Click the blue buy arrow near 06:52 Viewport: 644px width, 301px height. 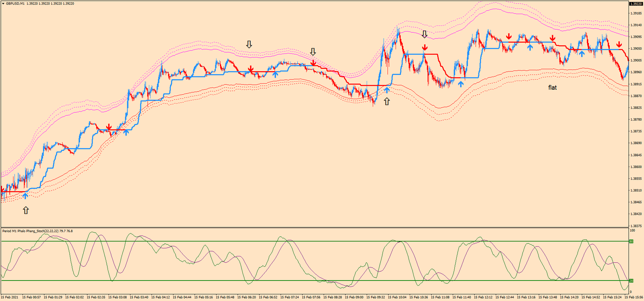pos(275,74)
